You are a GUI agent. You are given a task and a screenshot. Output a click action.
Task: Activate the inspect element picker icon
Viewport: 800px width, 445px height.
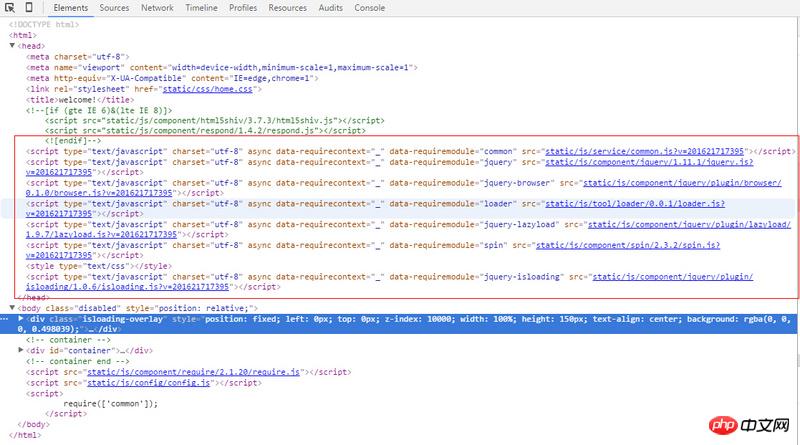click(x=11, y=8)
